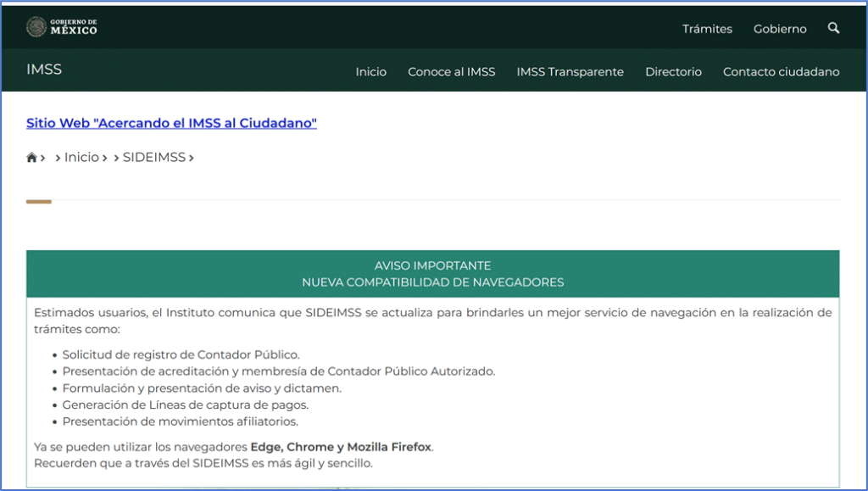Click the IMSS site title
The image size is (868, 491).
(44, 70)
